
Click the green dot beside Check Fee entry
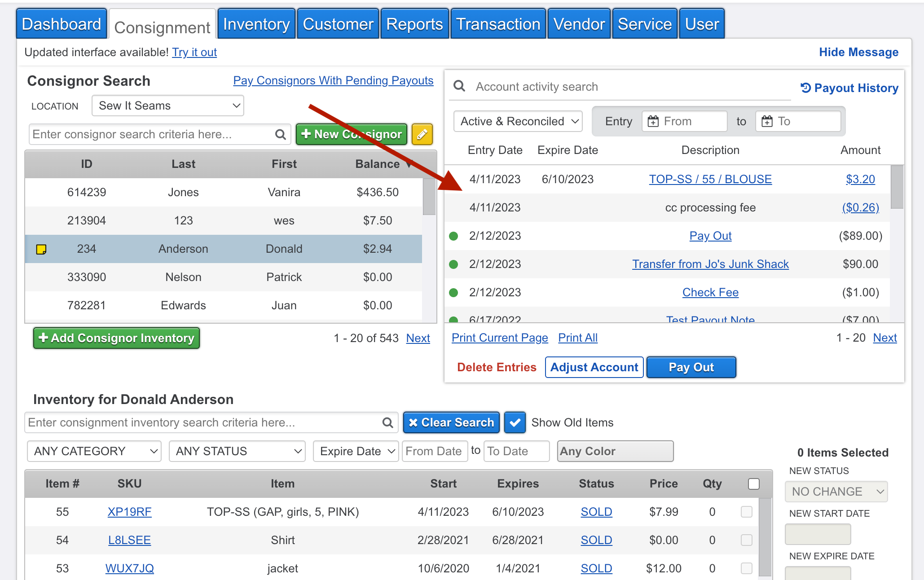(453, 293)
